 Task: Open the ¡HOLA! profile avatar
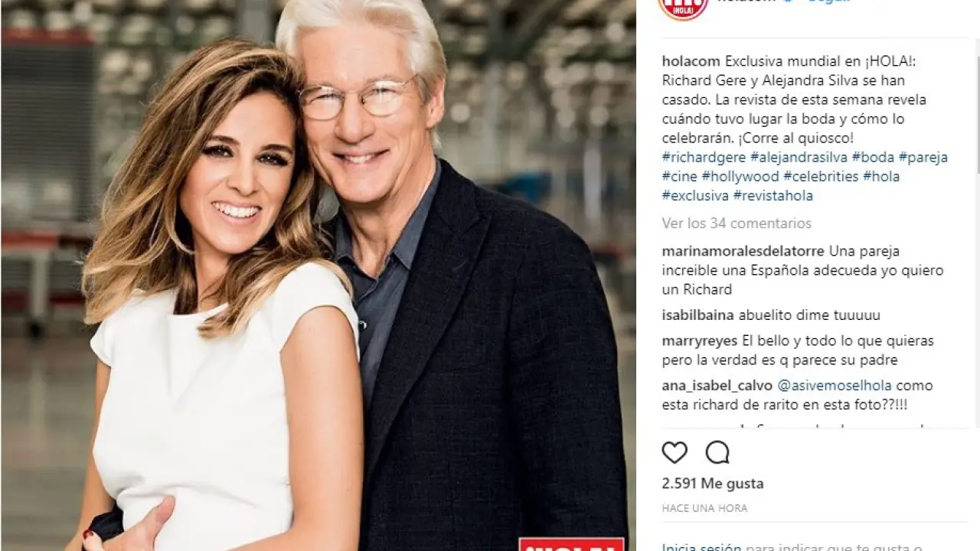tap(683, 8)
